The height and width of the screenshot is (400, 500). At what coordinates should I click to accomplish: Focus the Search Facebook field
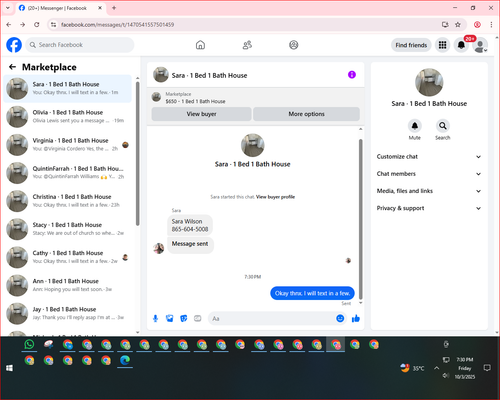80,45
